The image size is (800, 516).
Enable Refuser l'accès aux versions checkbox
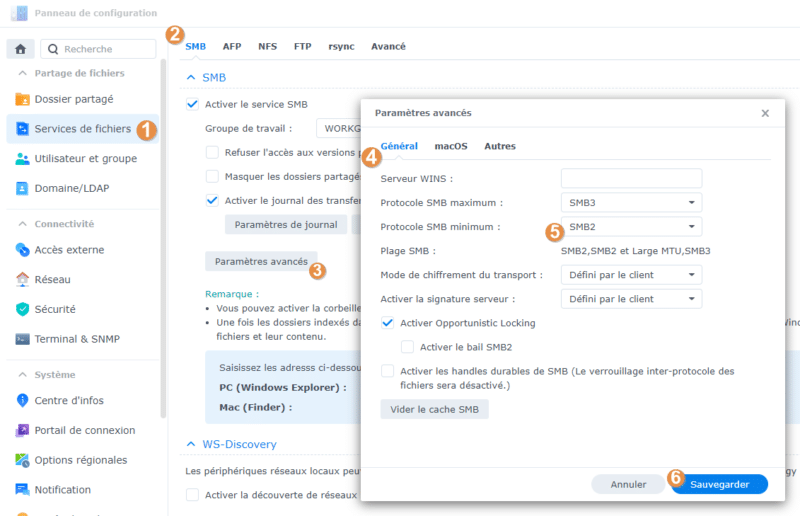pos(212,152)
